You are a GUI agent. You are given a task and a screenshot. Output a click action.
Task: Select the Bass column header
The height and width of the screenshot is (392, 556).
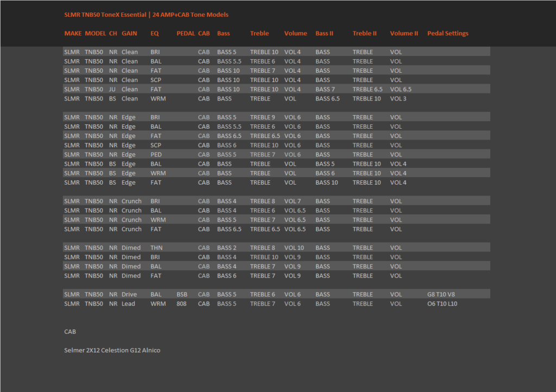[223, 33]
